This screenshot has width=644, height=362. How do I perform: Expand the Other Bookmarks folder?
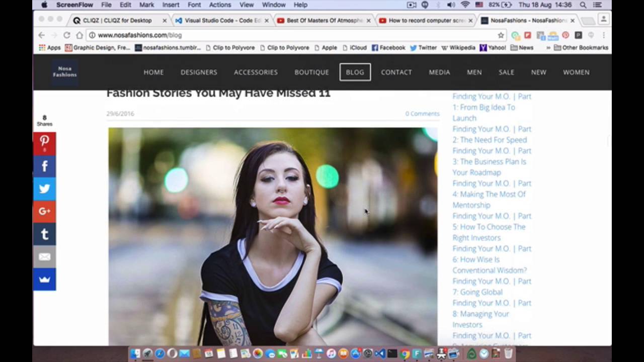click(581, 48)
